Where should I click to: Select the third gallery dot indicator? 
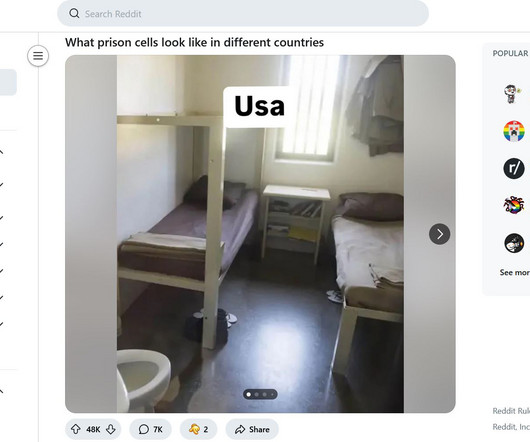click(265, 394)
